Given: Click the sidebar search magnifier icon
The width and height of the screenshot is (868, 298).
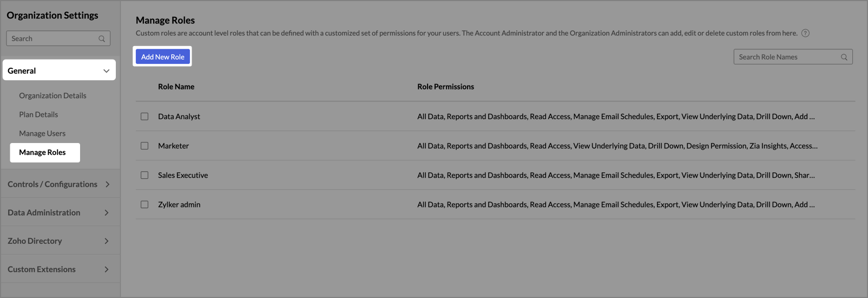Looking at the screenshot, I should 102,38.
